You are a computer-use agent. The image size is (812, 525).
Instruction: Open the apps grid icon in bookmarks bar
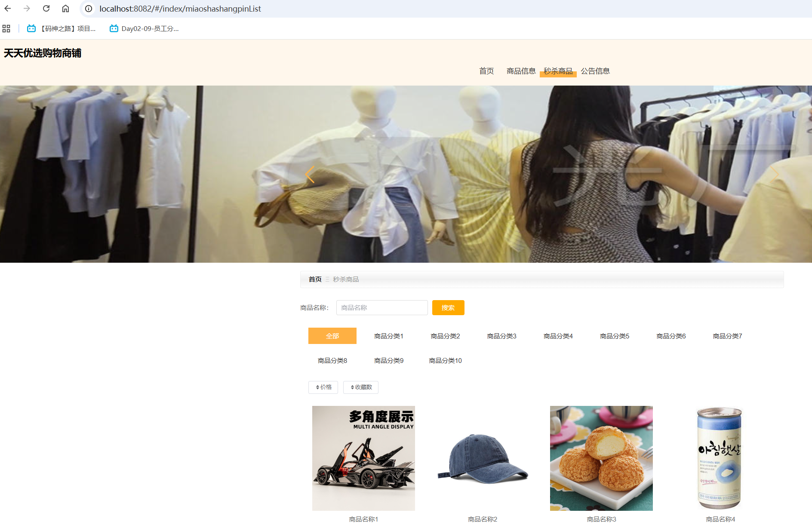pyautogui.click(x=6, y=29)
